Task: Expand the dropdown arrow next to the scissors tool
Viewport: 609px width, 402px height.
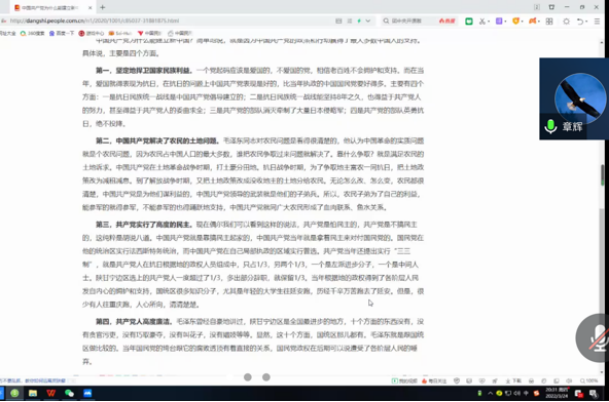Action: point(489,22)
